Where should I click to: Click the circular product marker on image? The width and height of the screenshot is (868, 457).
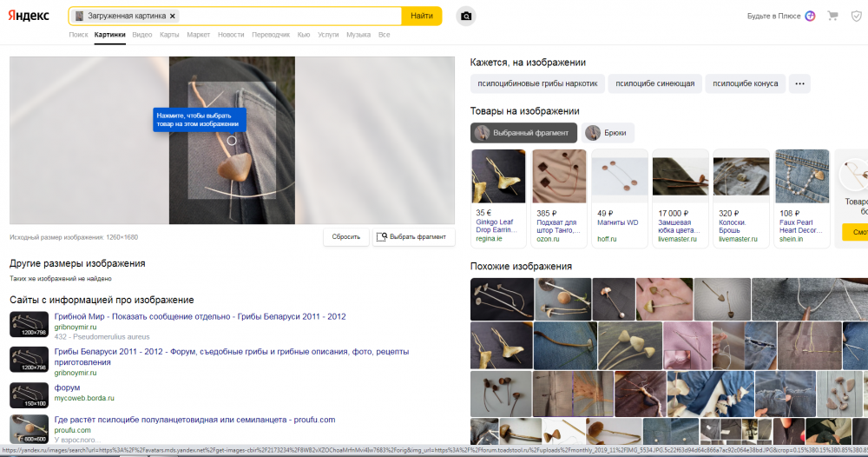(232, 141)
